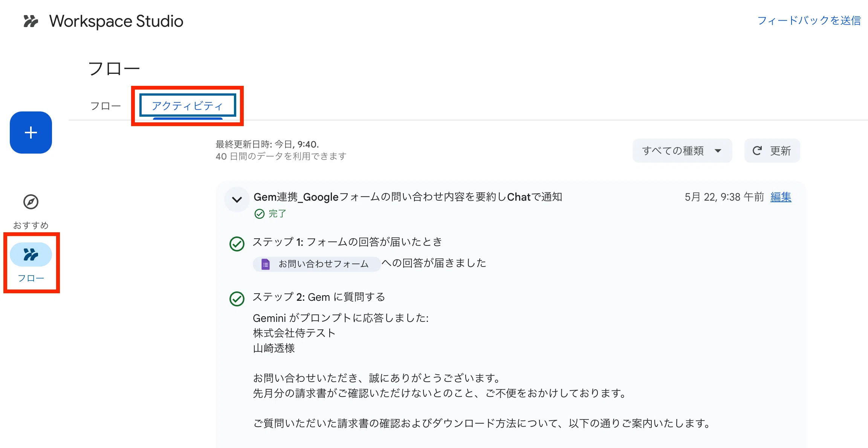Screen dimensions: 868x448
Task: Click the フィードバックを送信 link
Action: (809, 20)
